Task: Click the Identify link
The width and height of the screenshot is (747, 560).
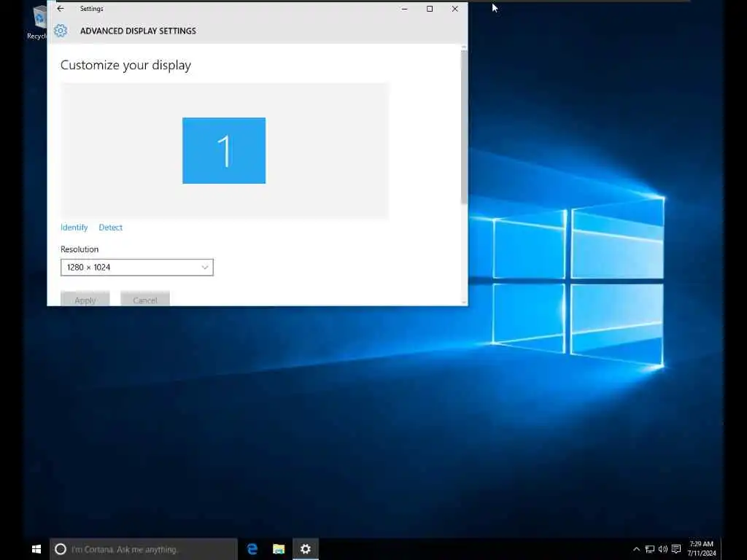Action: pyautogui.click(x=74, y=227)
